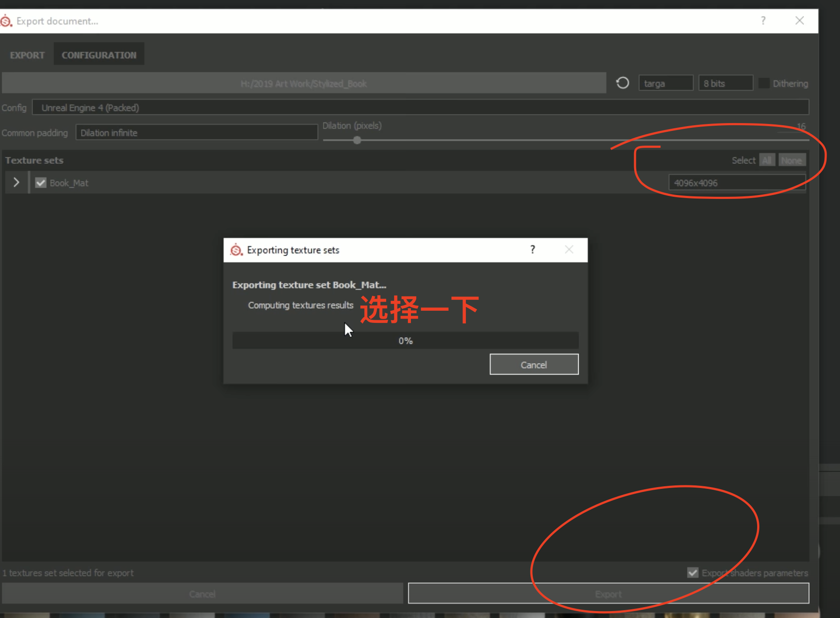Click the Dilation pixels slider handle
840x618 pixels.
point(357,140)
